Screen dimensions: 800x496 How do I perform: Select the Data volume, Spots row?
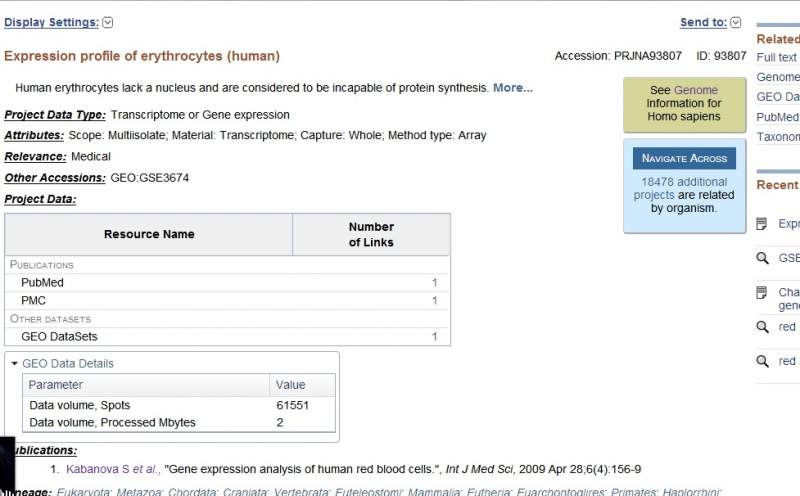(x=179, y=405)
